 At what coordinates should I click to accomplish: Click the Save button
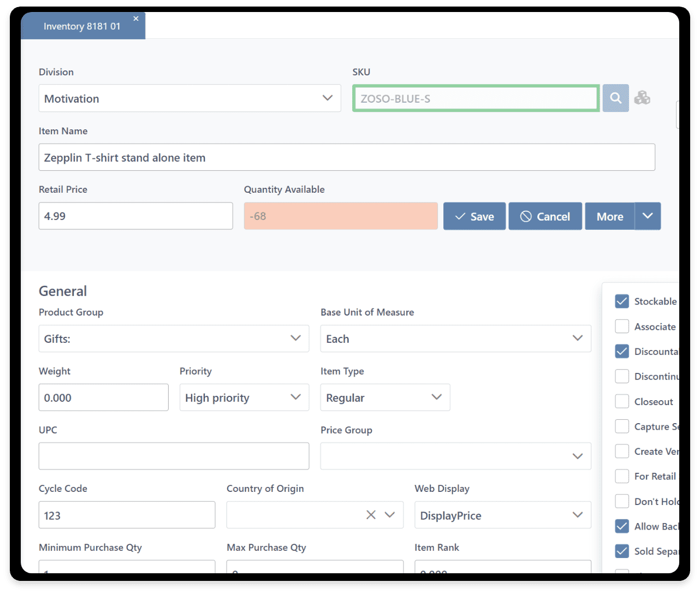pos(474,216)
